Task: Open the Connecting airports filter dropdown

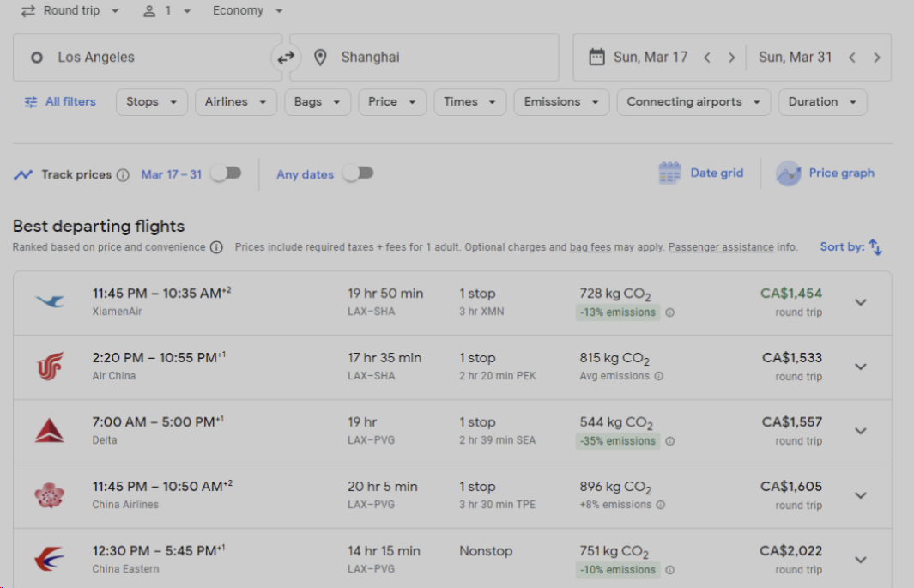Action: (693, 102)
